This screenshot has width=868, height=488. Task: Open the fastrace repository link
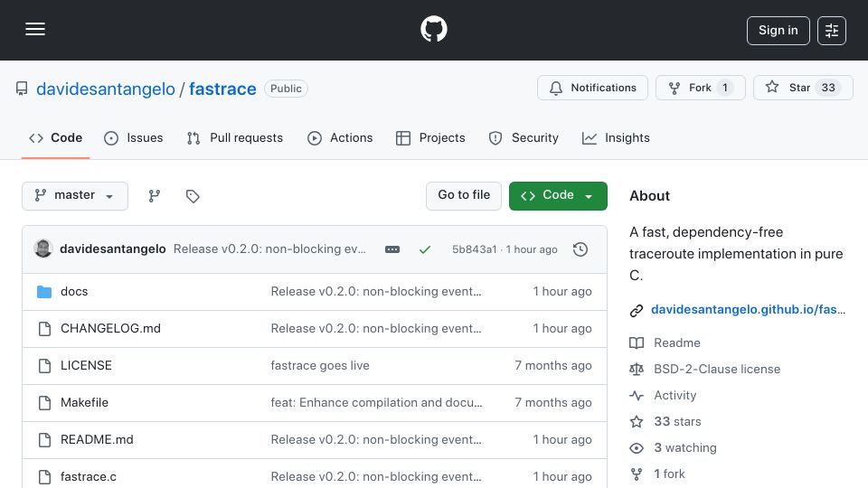tap(222, 89)
